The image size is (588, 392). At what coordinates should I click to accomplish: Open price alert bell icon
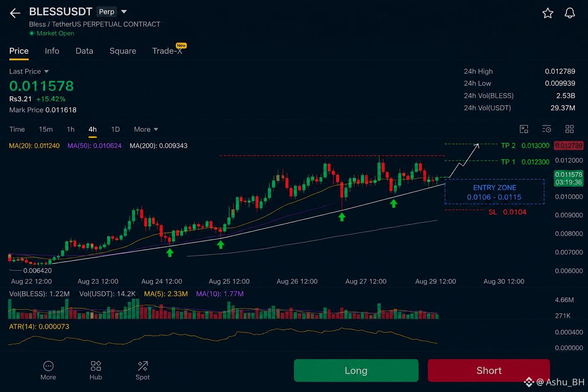[x=570, y=13]
